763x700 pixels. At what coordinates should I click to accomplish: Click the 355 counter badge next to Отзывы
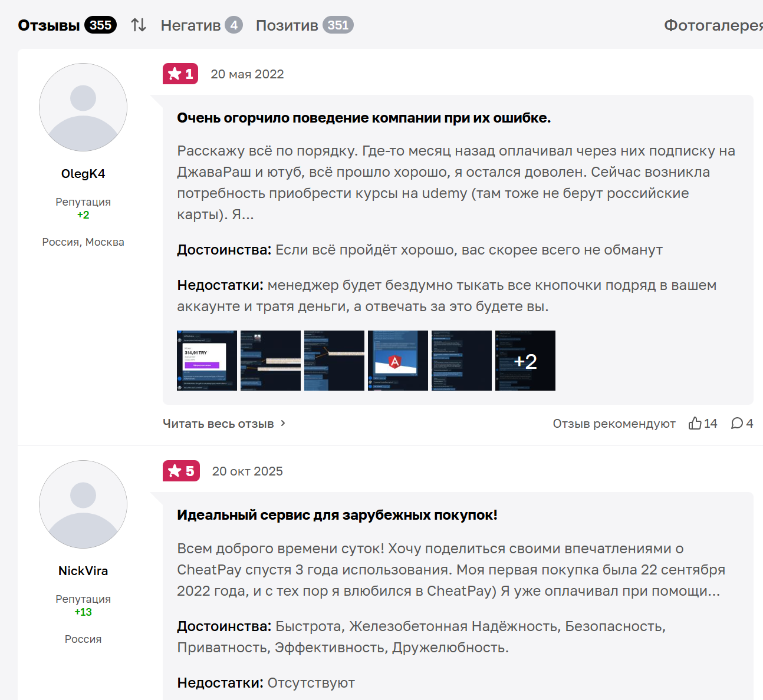pyautogui.click(x=99, y=25)
